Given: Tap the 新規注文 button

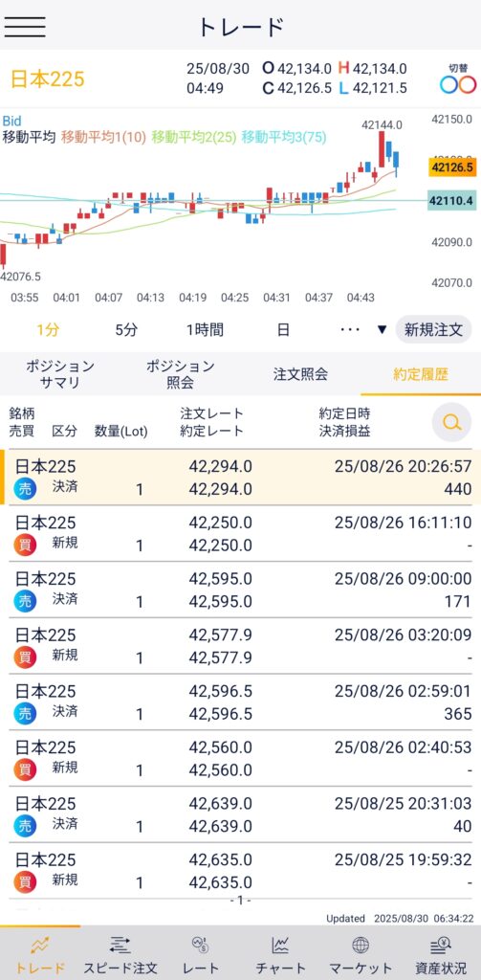Looking at the screenshot, I should [433, 330].
